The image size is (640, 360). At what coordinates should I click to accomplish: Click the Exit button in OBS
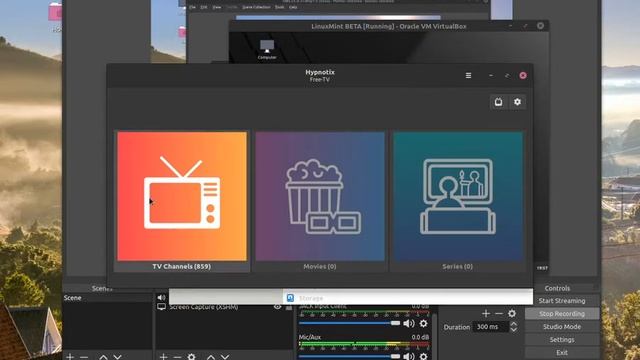[562, 353]
